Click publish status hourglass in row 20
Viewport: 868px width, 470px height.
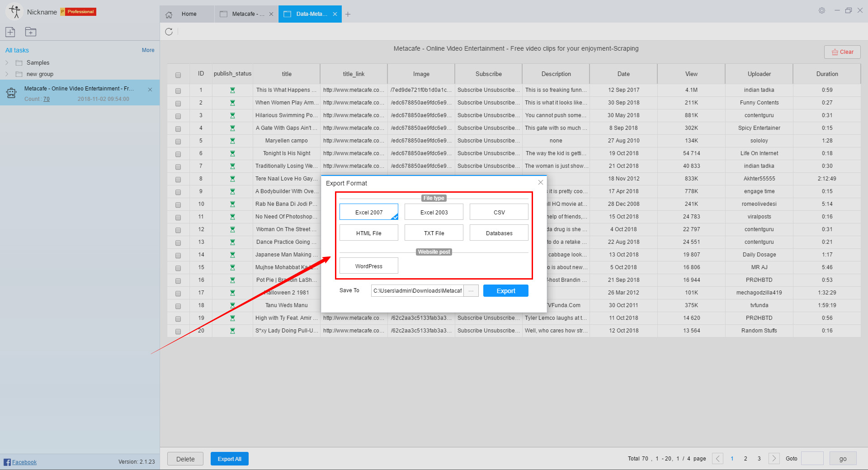(232, 331)
